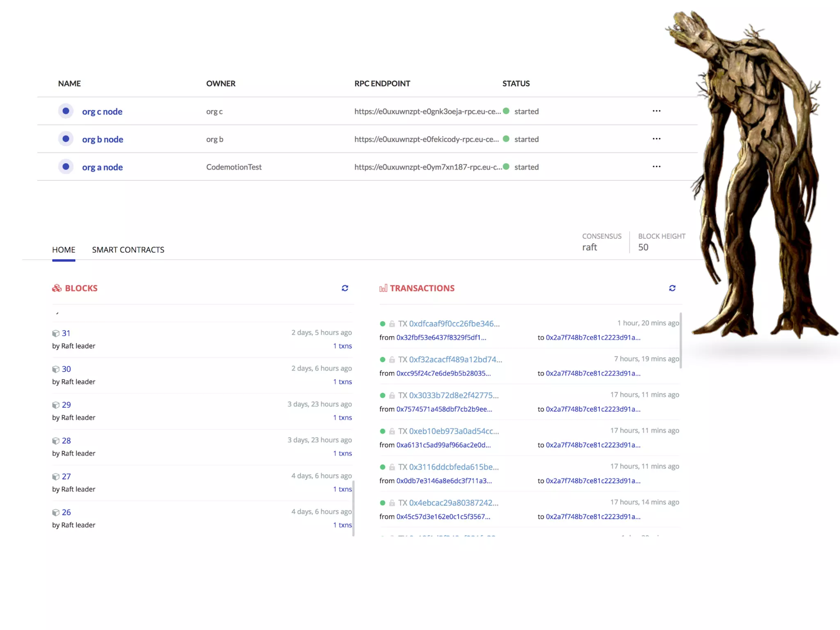Open transaction 0xf32acacff489a12bd74
This screenshot has height=630, width=840.
point(455,360)
